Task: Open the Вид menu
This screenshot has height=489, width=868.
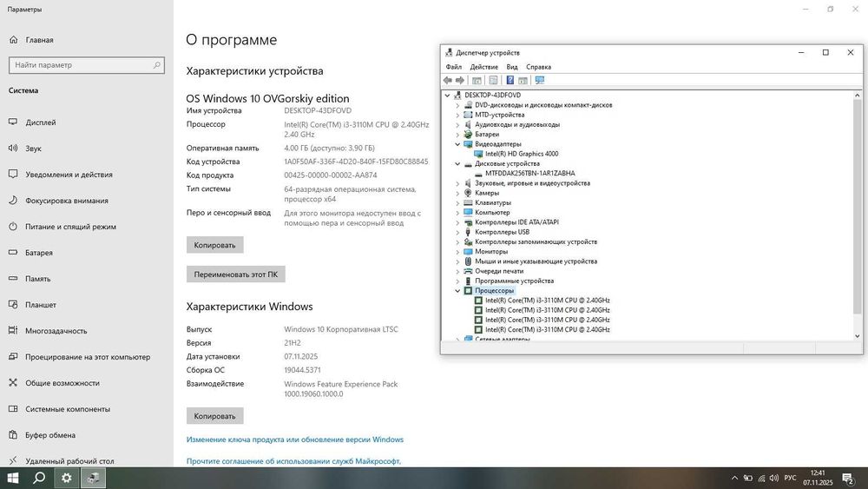Action: [512, 67]
